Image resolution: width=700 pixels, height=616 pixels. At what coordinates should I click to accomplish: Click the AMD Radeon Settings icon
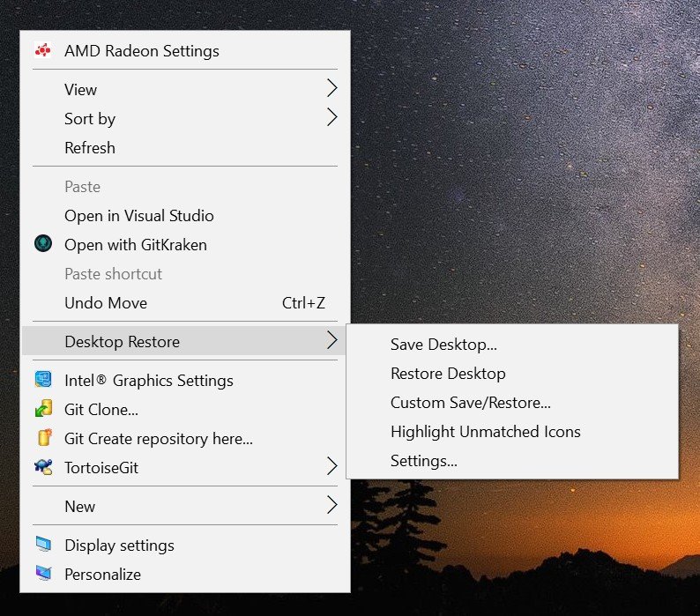coord(42,51)
